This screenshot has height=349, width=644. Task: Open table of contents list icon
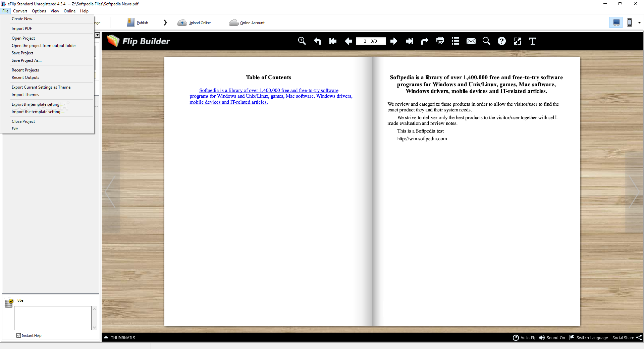[x=455, y=41]
